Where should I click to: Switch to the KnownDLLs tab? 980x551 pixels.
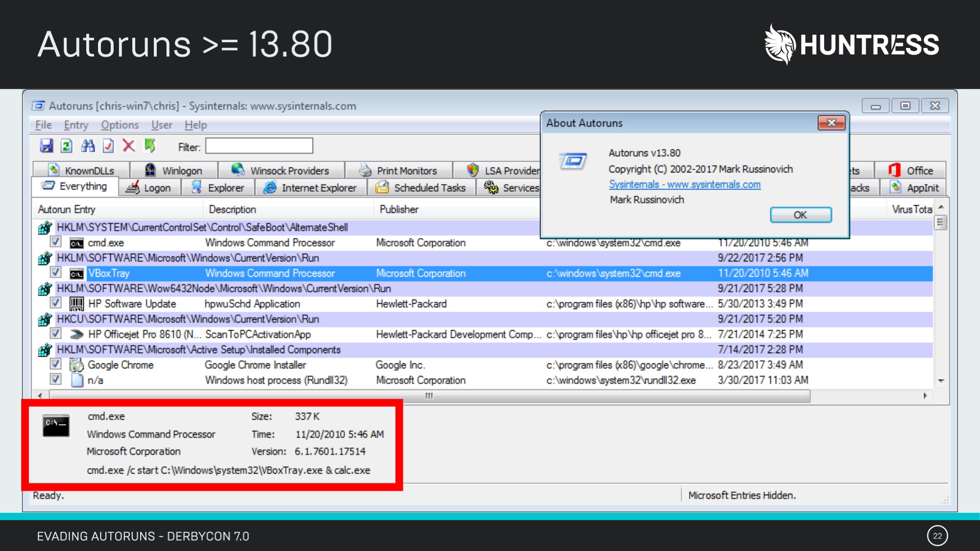pos(81,170)
